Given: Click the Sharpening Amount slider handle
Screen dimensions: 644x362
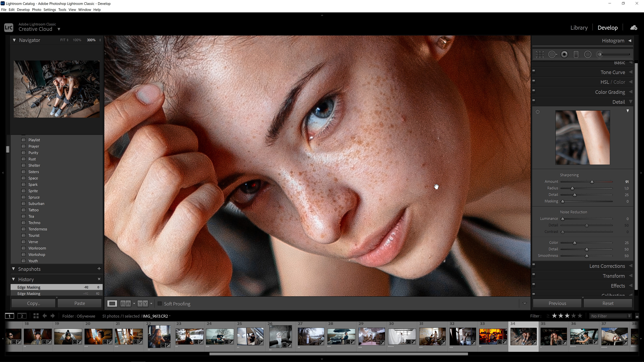Looking at the screenshot, I should [x=592, y=182].
